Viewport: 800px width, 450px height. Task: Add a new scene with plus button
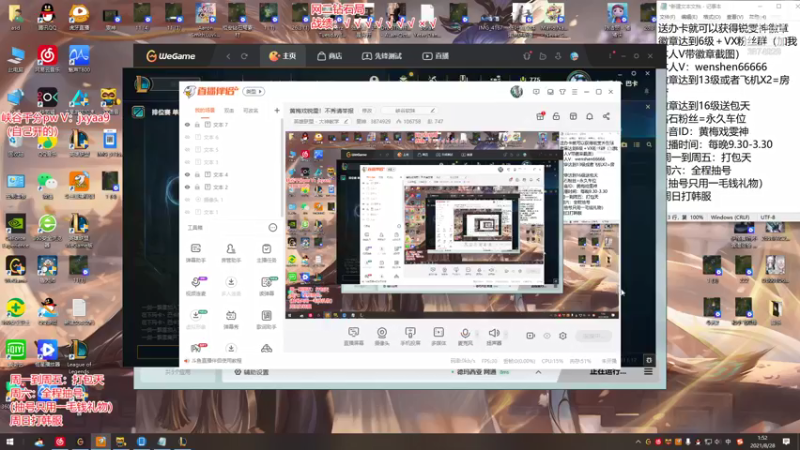coord(277,110)
